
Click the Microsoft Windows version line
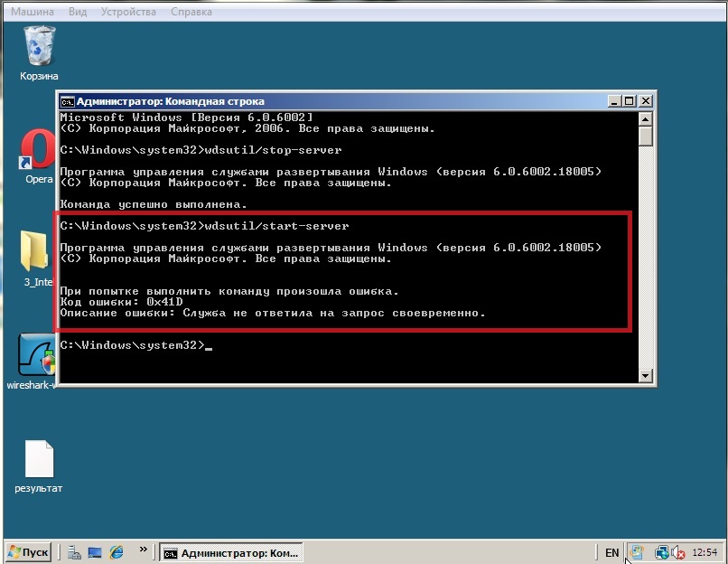pos(187,117)
